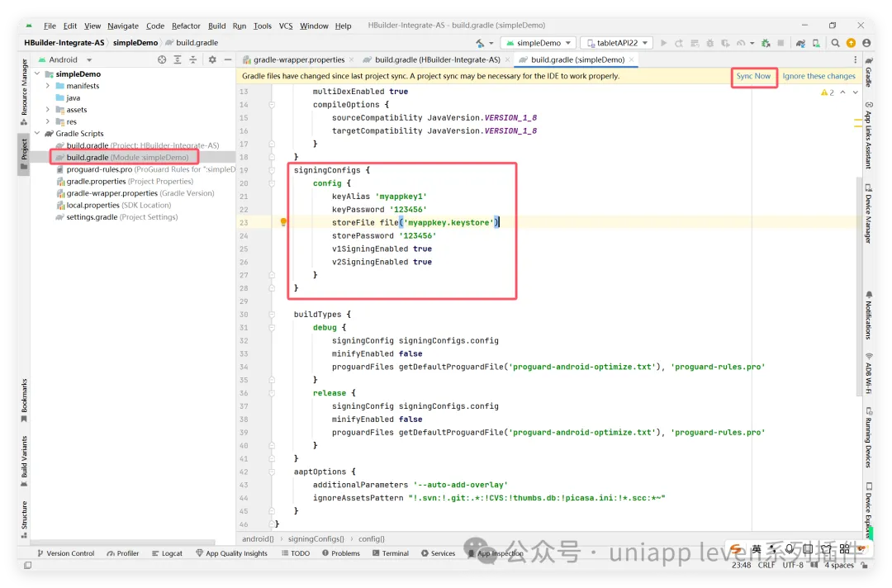892x588 pixels.
Task: Hide Project panel with minus icon
Action: tap(228, 59)
